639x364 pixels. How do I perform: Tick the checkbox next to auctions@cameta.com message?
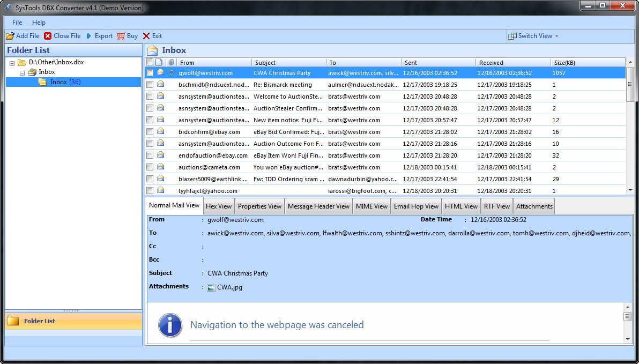point(150,167)
